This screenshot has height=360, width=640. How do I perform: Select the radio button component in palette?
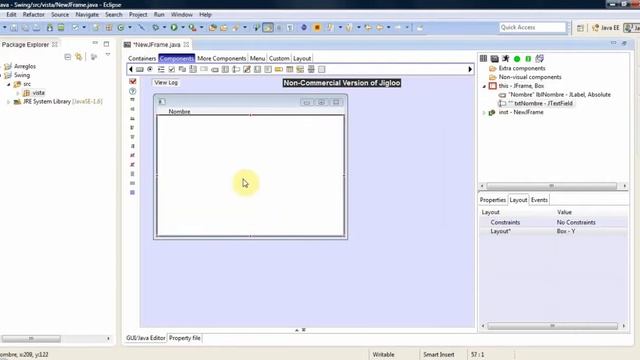tap(150, 69)
